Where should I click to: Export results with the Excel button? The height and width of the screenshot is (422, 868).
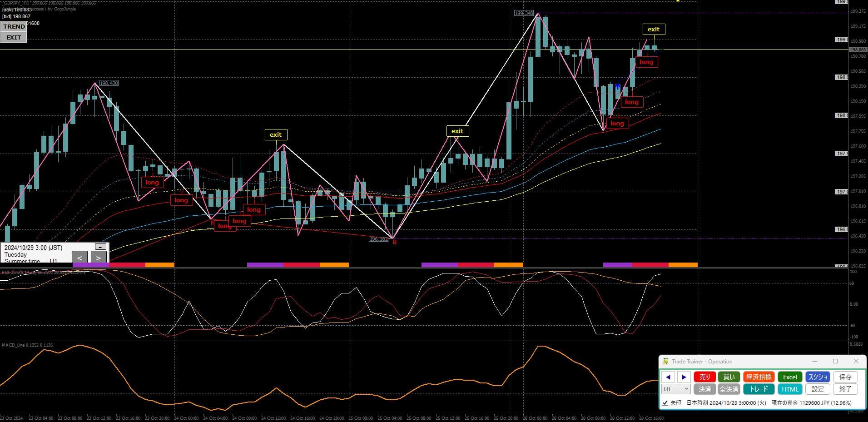(789, 377)
